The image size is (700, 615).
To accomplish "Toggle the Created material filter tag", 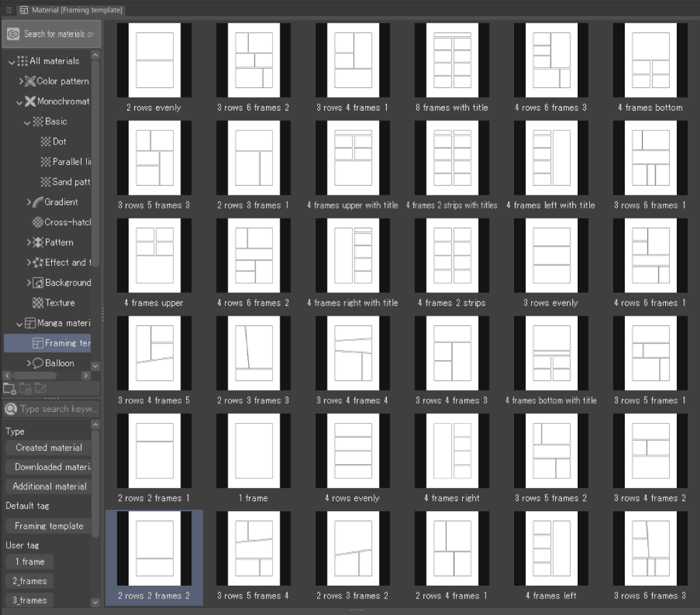I will (49, 448).
